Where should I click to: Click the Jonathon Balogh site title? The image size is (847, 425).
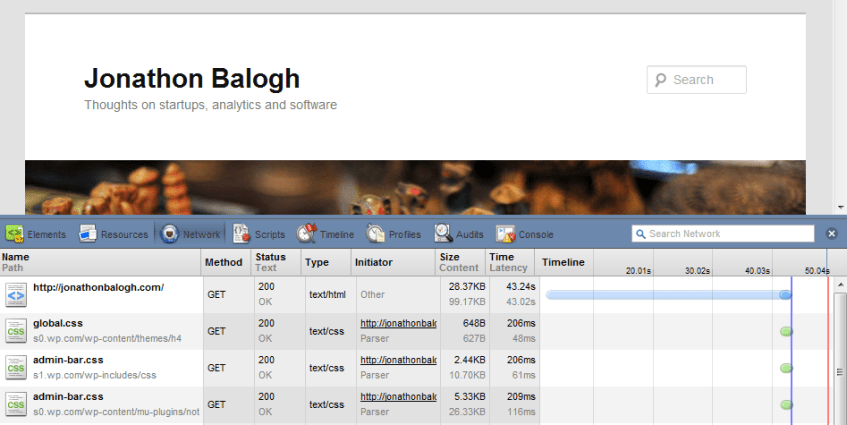coord(192,79)
